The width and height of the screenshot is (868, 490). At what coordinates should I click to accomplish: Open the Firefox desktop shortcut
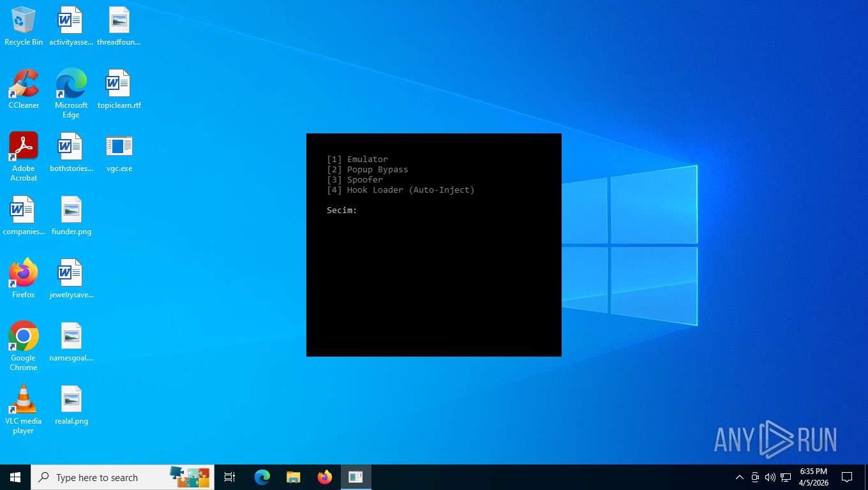click(x=24, y=279)
